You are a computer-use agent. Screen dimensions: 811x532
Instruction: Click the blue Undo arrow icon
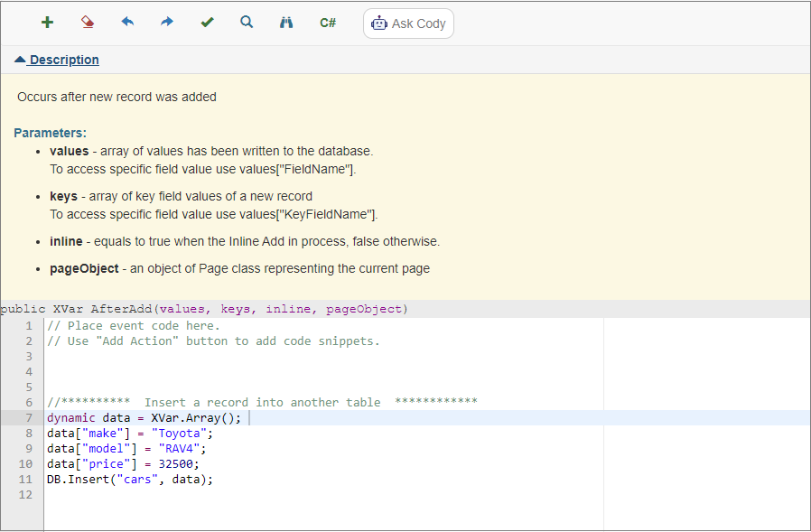[x=127, y=22]
